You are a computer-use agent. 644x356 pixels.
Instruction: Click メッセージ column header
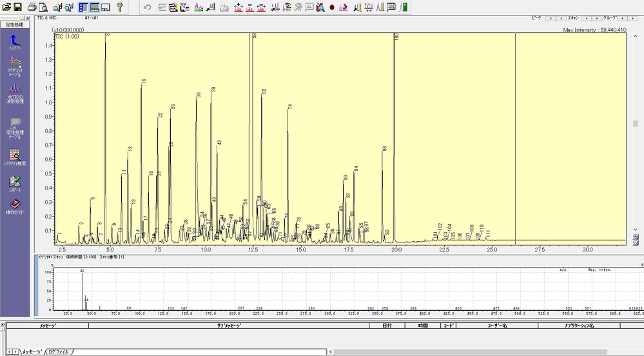[x=47, y=326]
